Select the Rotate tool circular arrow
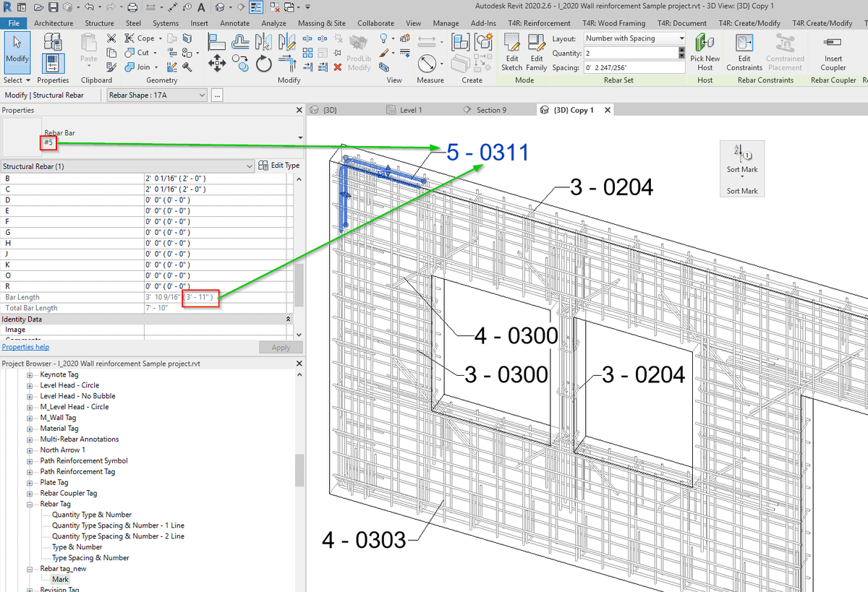Viewport: 868px width, 592px height. coord(263,64)
